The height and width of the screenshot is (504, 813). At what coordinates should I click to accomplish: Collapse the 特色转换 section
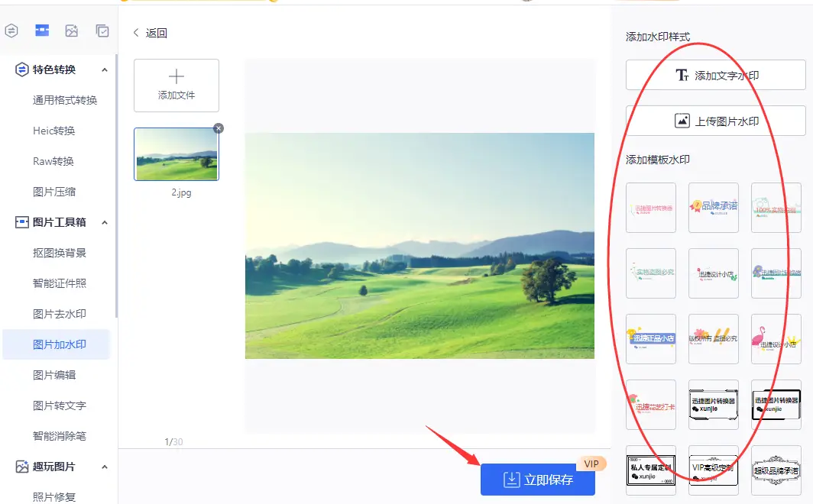pyautogui.click(x=105, y=69)
